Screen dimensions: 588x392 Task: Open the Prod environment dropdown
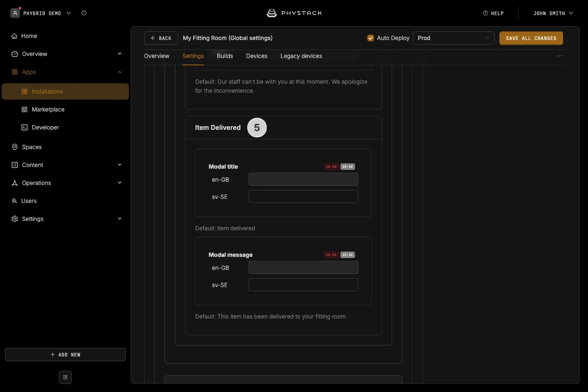pos(454,38)
